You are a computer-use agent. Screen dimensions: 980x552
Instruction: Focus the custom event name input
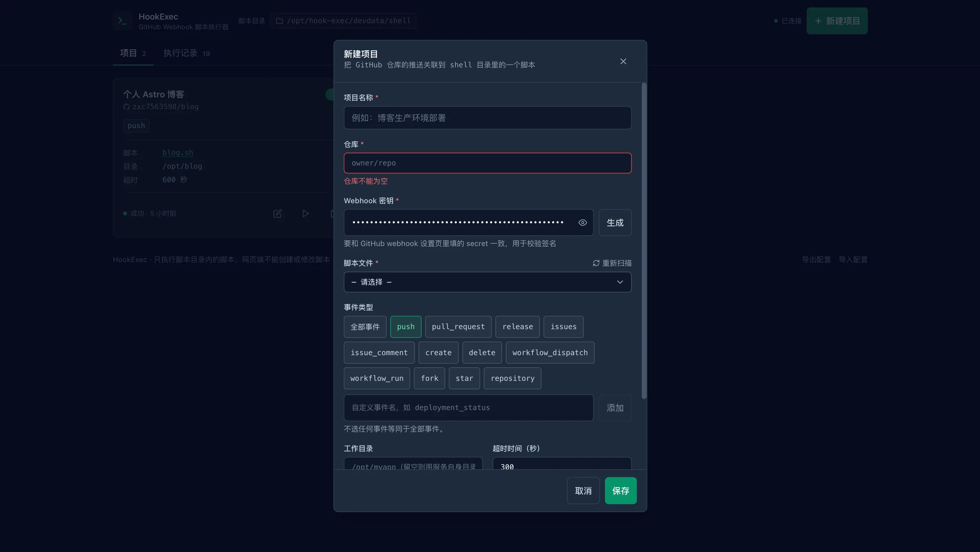[x=468, y=408]
